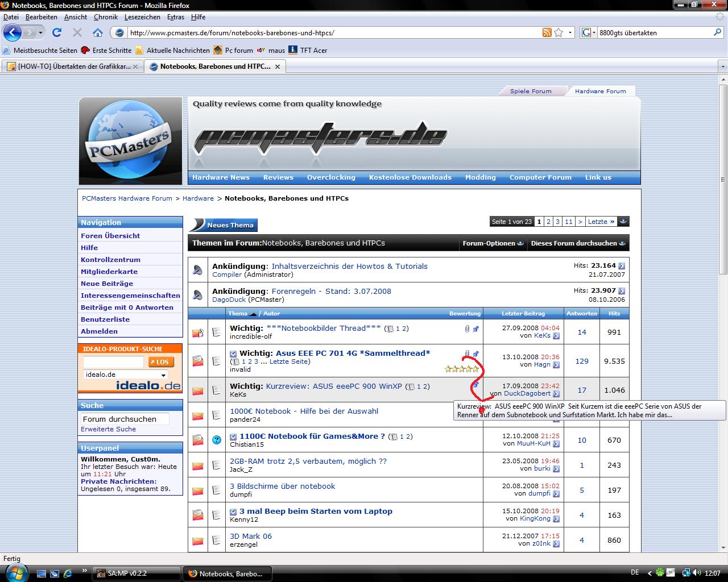Image resolution: width=728 pixels, height=582 pixels.
Task: Open the attachment paperclip on the Notebookbilder thread
Action: pyautogui.click(x=467, y=329)
